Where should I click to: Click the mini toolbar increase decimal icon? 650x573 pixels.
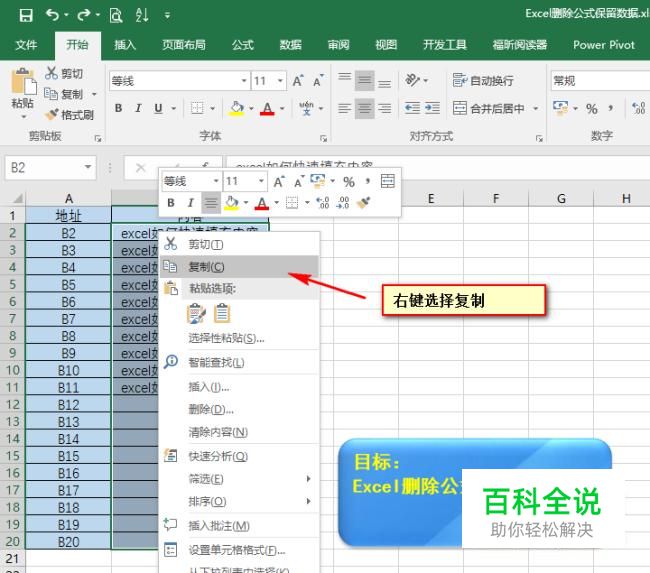click(x=322, y=203)
